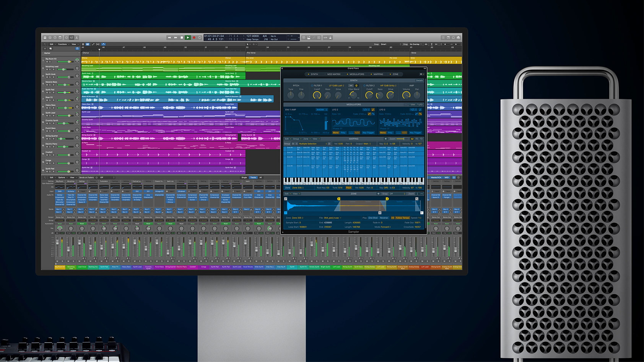Click the Record button in the transport bar

[194, 37]
